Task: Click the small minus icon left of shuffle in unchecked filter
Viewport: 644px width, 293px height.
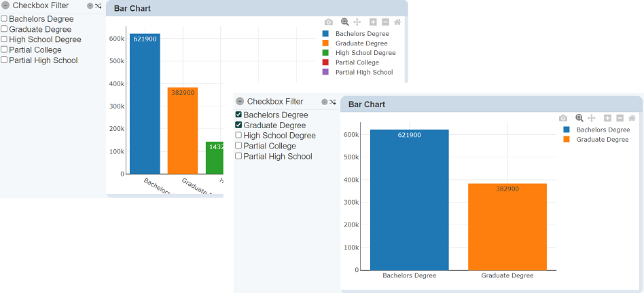Action: click(90, 5)
